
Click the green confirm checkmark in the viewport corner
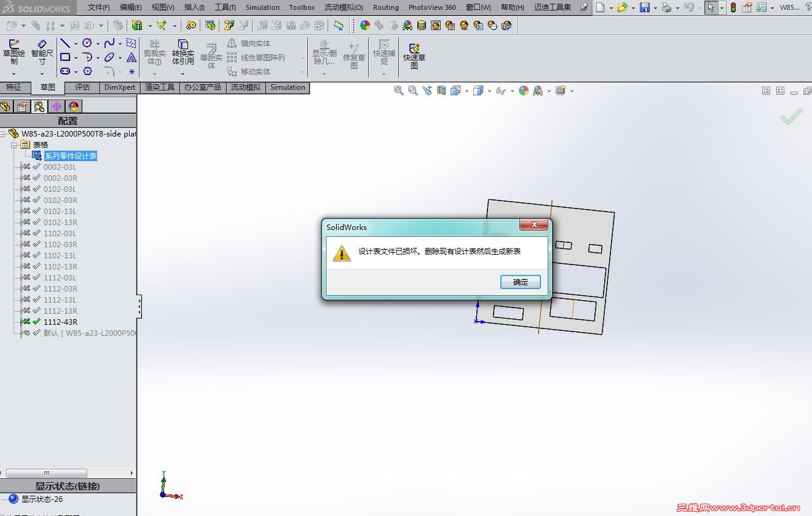tap(792, 116)
